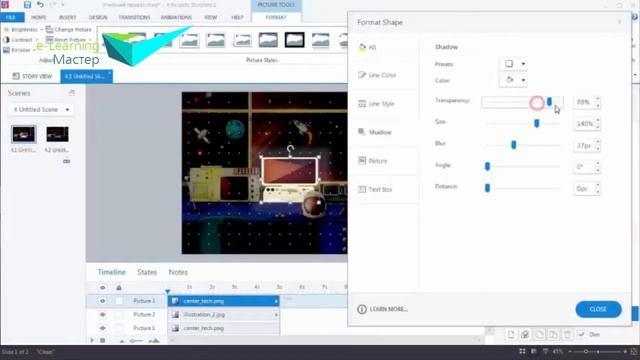Open the INSERT ribbon tab

click(67, 17)
